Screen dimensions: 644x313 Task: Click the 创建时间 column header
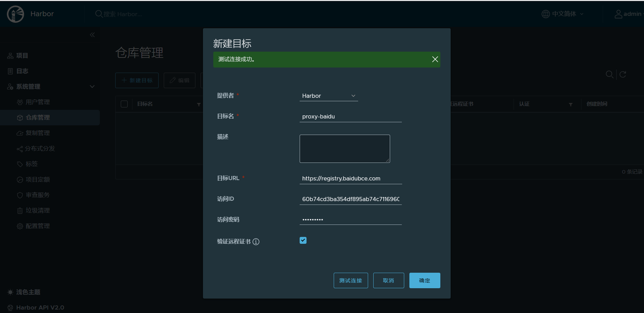coord(597,104)
